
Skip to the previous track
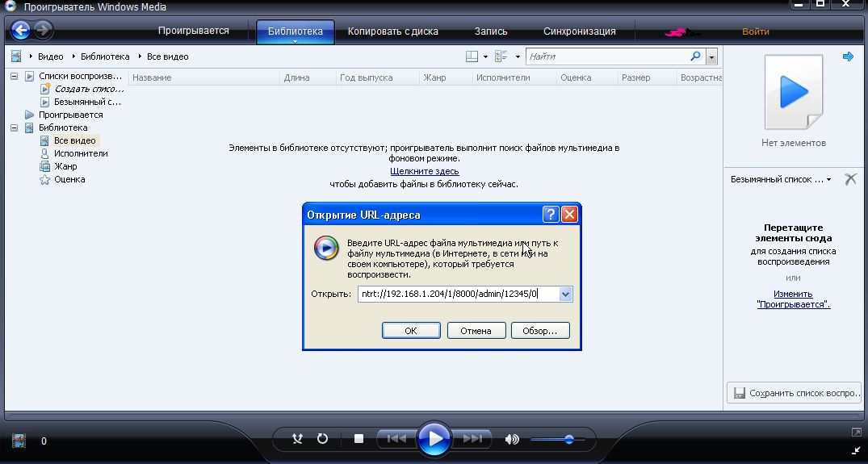point(396,439)
